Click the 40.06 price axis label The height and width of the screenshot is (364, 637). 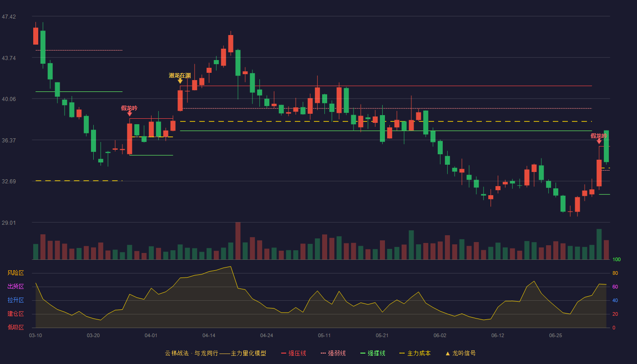coord(9,99)
